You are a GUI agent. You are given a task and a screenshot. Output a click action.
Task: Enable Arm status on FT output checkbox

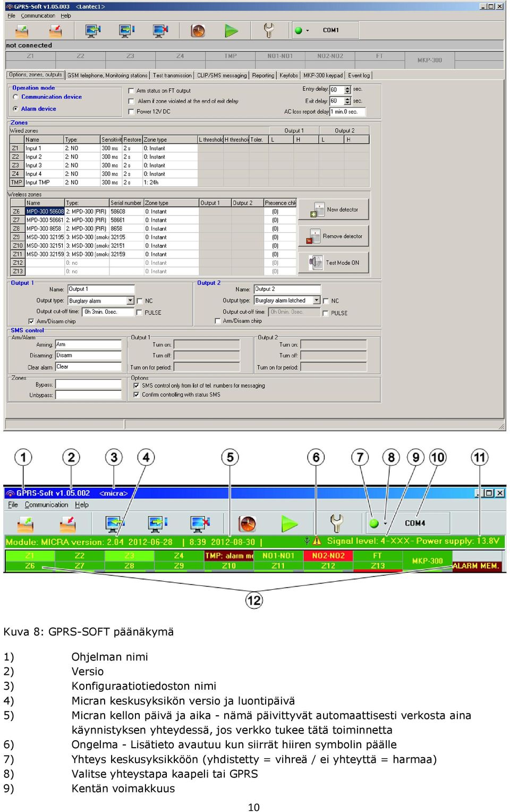point(131,91)
